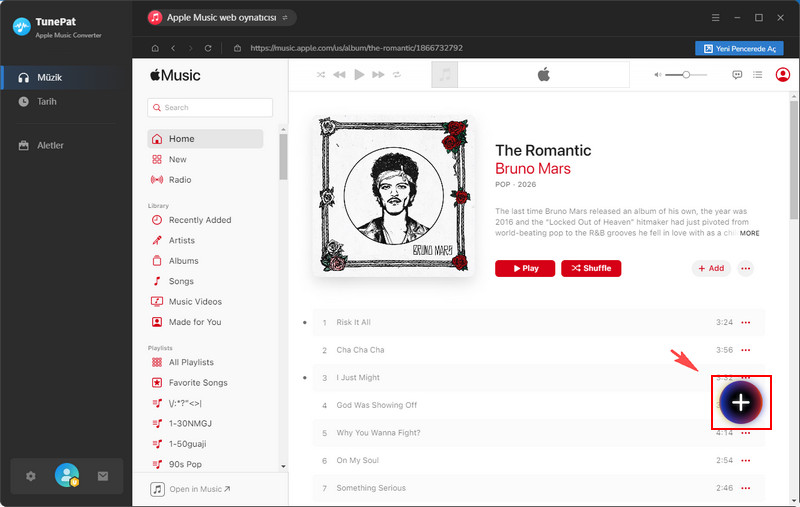Open the lyrics panel icon

tap(737, 75)
